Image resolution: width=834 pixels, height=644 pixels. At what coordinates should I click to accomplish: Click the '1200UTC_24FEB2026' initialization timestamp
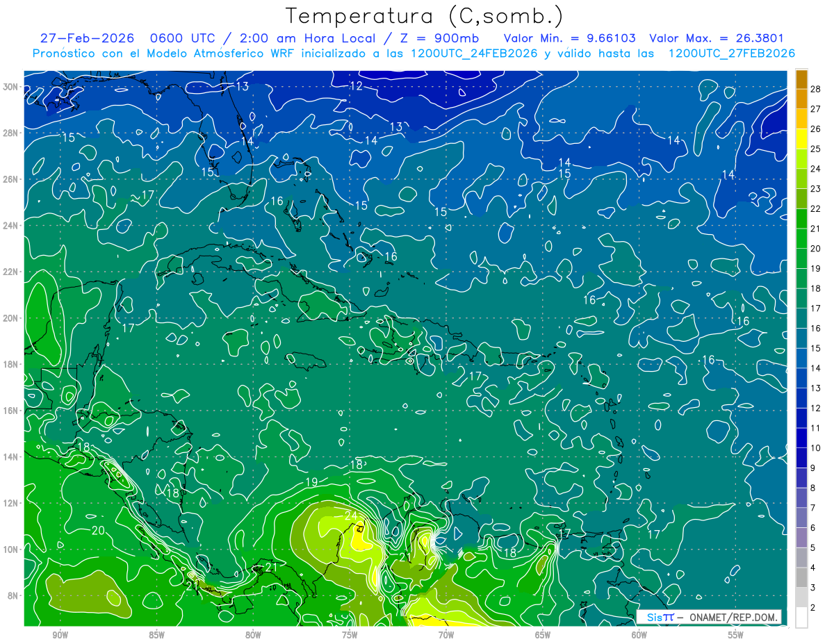[x=474, y=53]
